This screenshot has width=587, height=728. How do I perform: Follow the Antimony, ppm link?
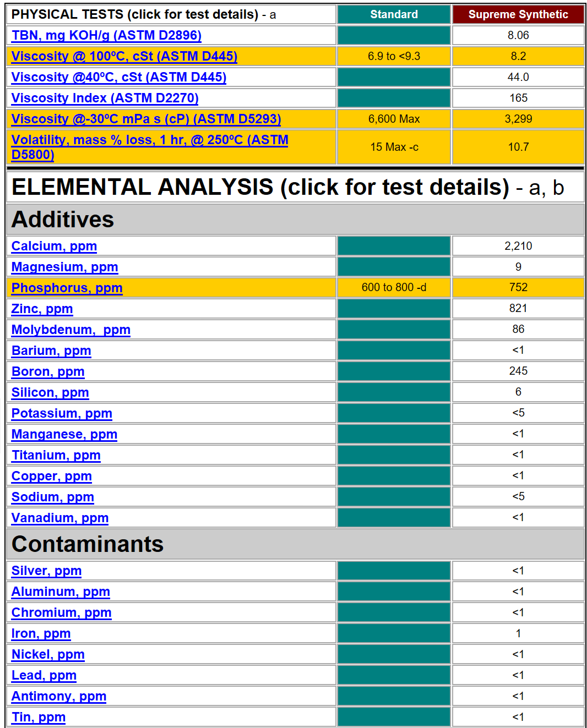[x=59, y=696]
